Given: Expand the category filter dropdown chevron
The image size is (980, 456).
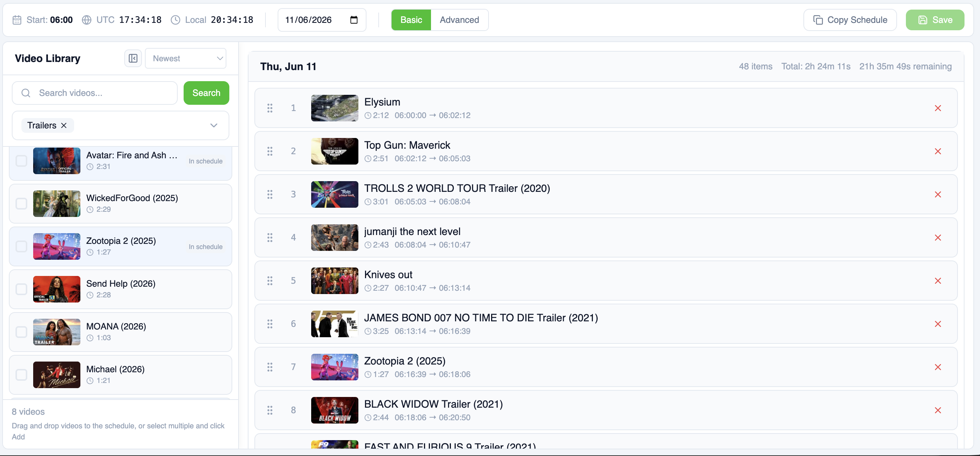Looking at the screenshot, I should [x=214, y=125].
